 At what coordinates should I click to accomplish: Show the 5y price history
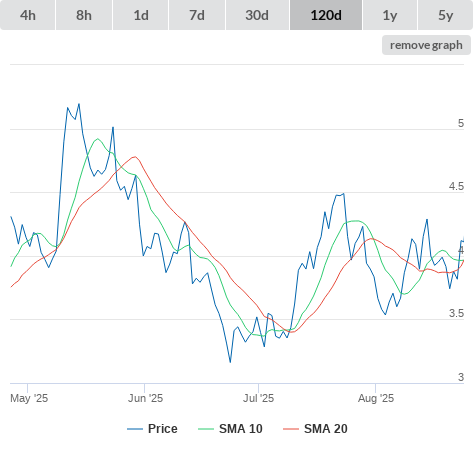coord(445,15)
